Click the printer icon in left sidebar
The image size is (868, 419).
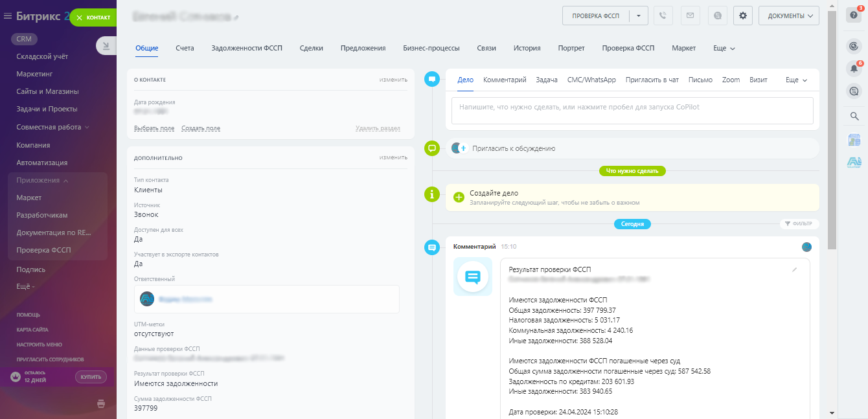pos(101,404)
